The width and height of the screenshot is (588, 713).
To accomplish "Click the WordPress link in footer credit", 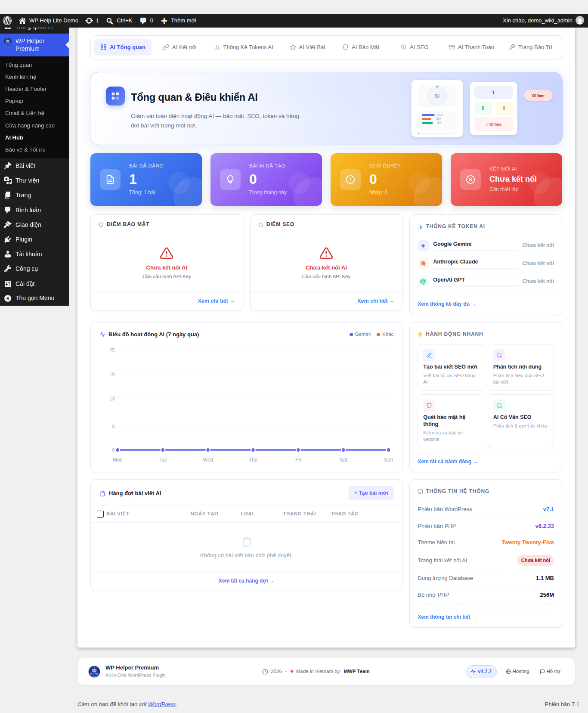I will (x=162, y=704).
